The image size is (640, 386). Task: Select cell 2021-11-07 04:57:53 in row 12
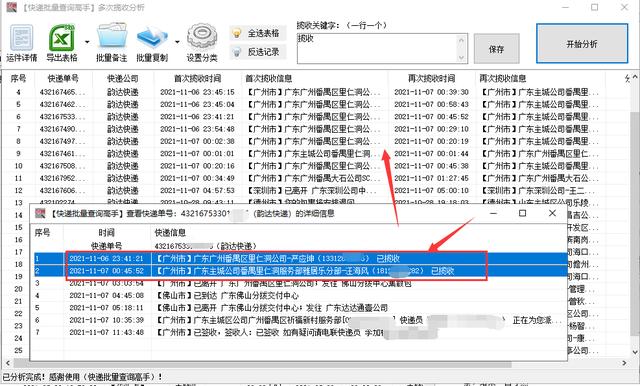coord(197,190)
